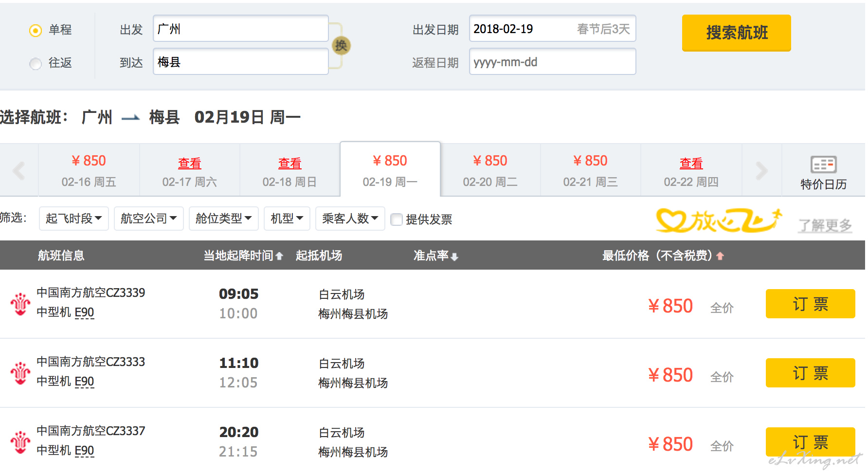Image resolution: width=868 pixels, height=476 pixels.
Task: Open the 航空公司 filter dropdown
Action: pyautogui.click(x=149, y=219)
